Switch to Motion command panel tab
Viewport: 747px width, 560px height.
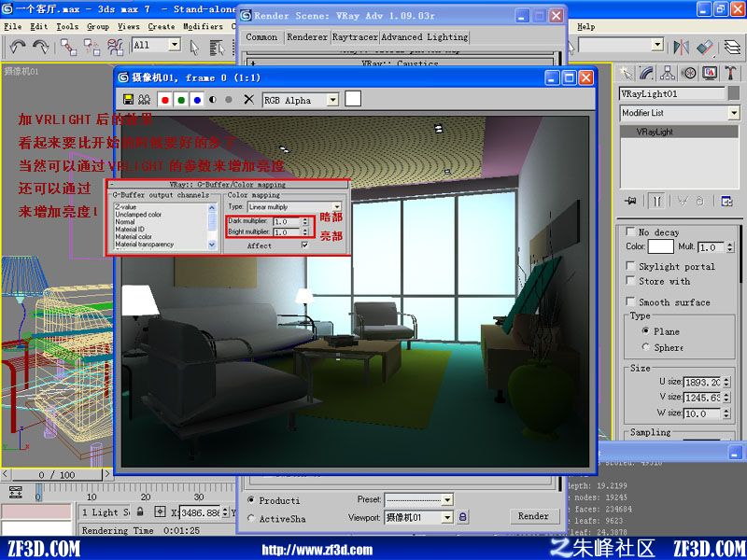click(689, 73)
